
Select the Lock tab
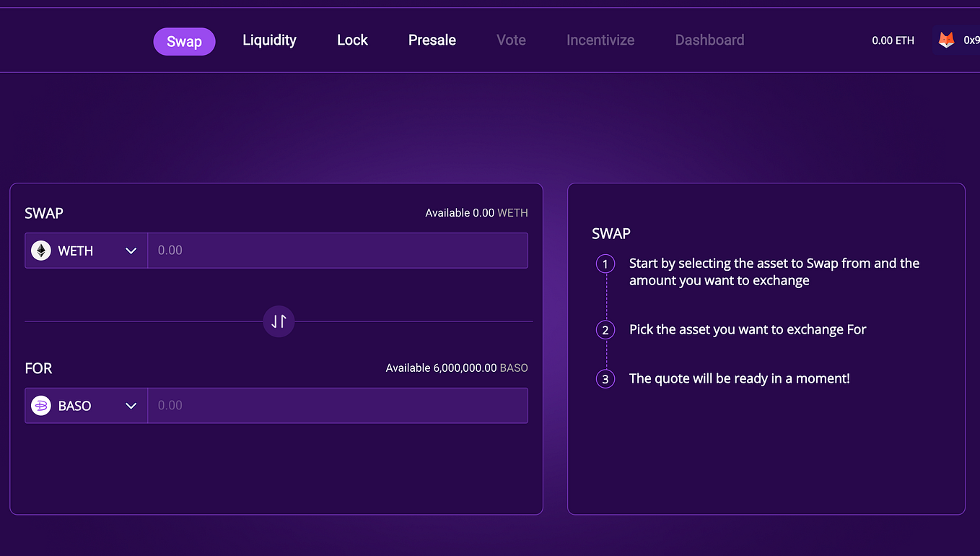pos(352,40)
